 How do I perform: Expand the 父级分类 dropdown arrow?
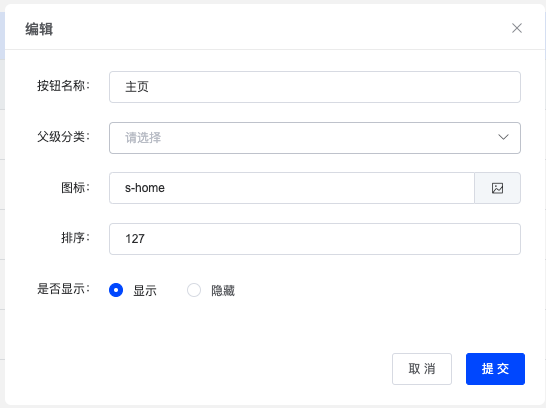coord(503,137)
